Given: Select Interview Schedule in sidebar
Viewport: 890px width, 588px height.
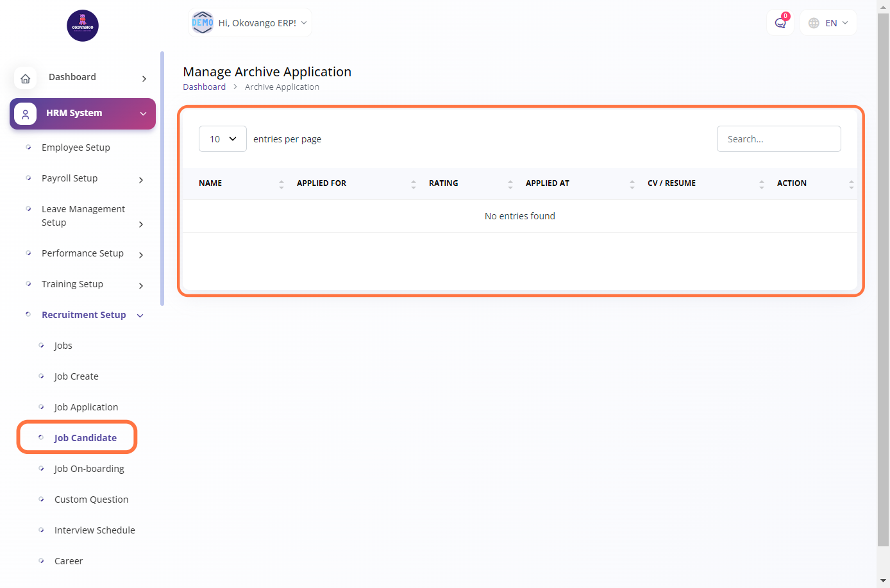Looking at the screenshot, I should (94, 530).
